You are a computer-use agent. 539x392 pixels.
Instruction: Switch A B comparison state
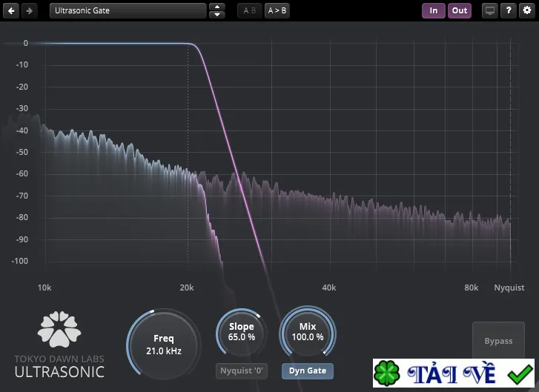tap(250, 10)
